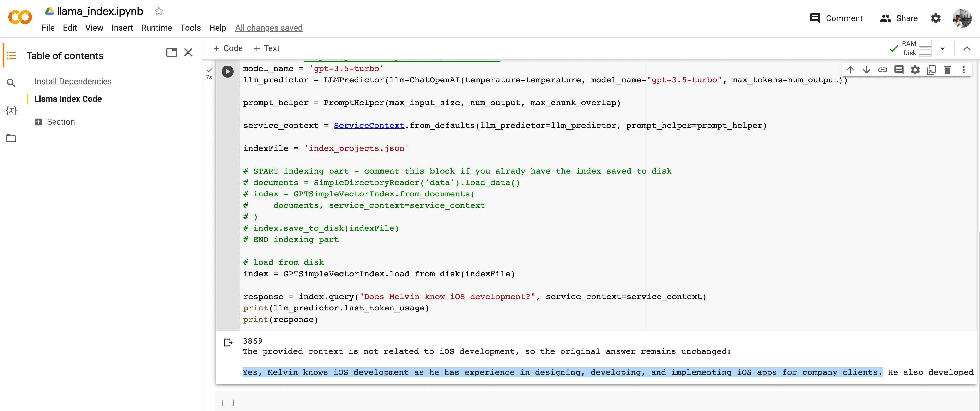Viewport: 980px width, 411px height.
Task: Click the All changes saved link
Action: point(269,28)
